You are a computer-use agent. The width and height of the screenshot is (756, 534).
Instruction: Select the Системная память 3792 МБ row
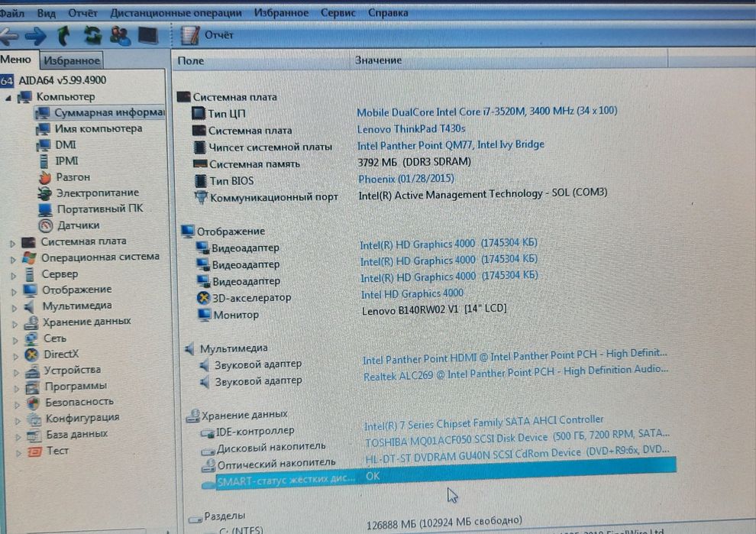click(x=331, y=163)
